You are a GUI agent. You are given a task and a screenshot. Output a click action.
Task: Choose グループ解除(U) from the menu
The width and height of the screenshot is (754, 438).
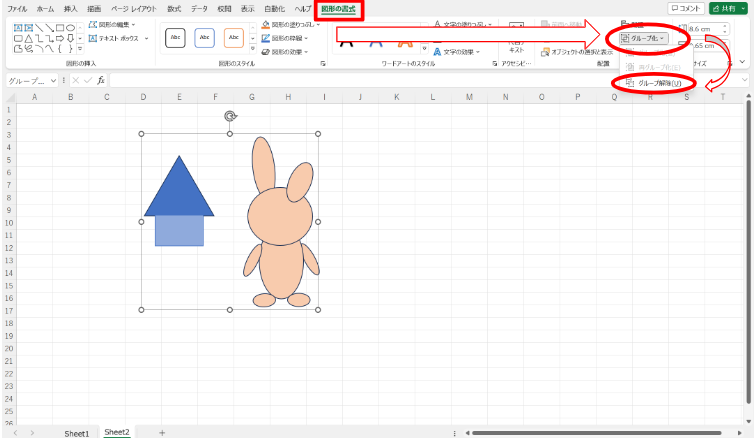click(x=654, y=83)
